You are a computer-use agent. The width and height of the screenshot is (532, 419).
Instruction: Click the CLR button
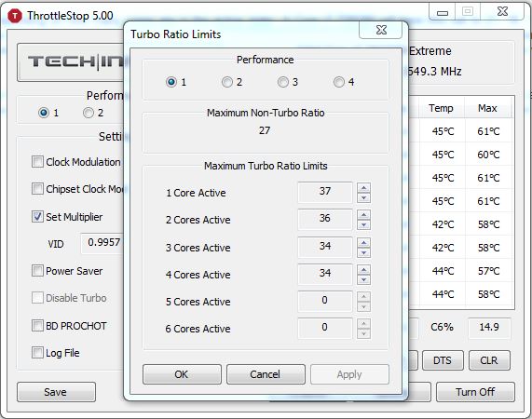[x=489, y=360]
